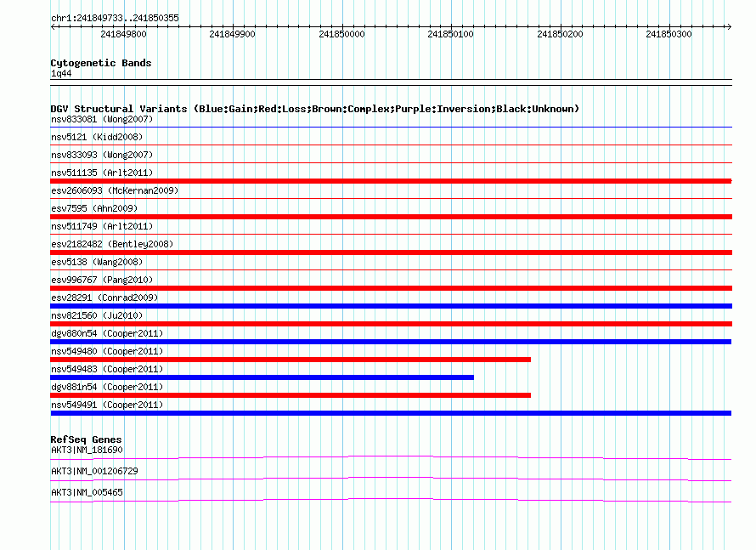Click ruler position 241849900
The image size is (756, 550).
(x=232, y=34)
